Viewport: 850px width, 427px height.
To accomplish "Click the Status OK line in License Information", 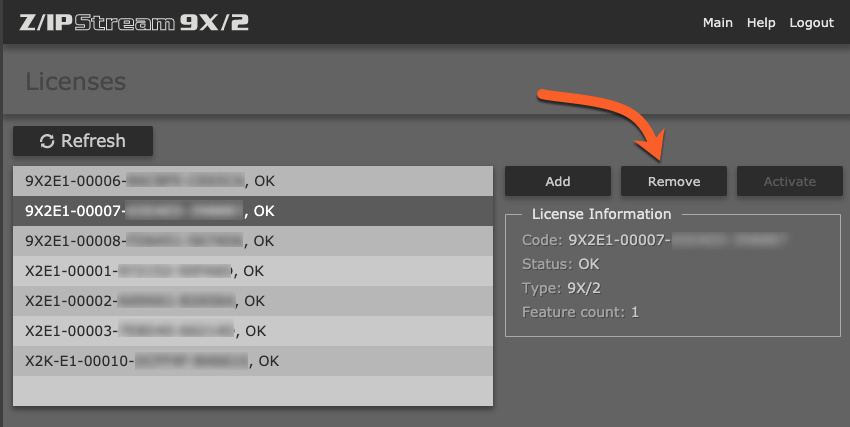I will [x=560, y=264].
